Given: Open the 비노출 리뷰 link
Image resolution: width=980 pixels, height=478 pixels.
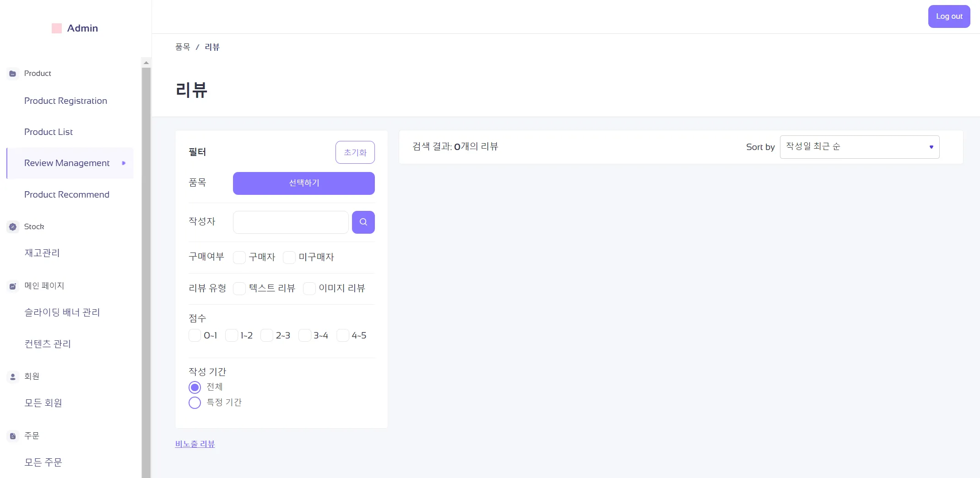Looking at the screenshot, I should [x=195, y=444].
